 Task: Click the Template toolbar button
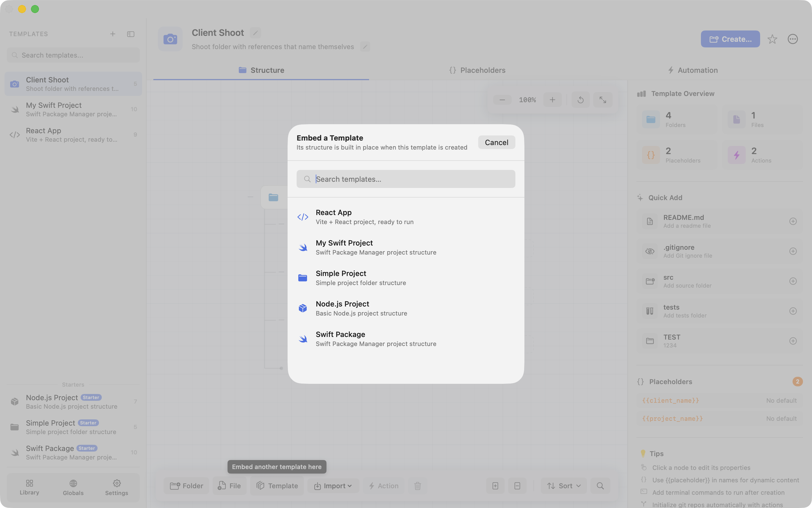(x=277, y=486)
